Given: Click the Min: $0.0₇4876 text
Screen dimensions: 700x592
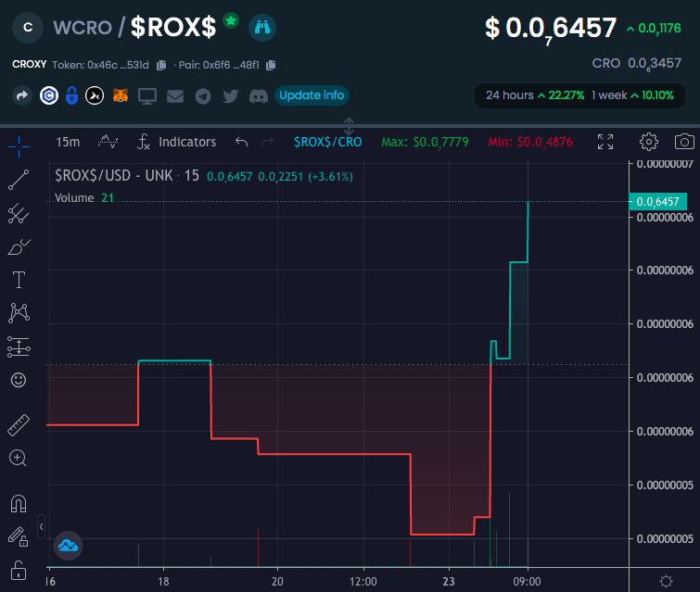Looking at the screenshot, I should click(530, 143).
